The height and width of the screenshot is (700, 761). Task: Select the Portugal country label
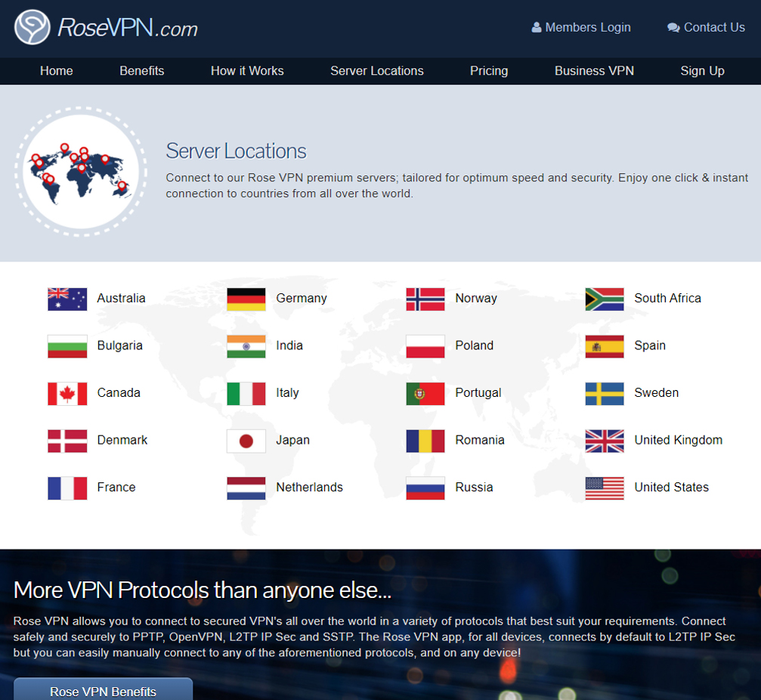click(478, 393)
